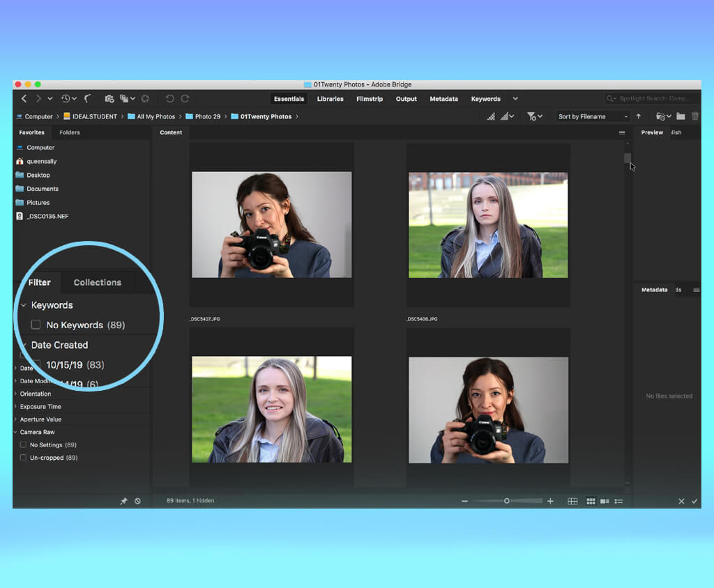This screenshot has height=588, width=714.
Task: Apply metadata changes with checkmark icon
Action: point(694,501)
